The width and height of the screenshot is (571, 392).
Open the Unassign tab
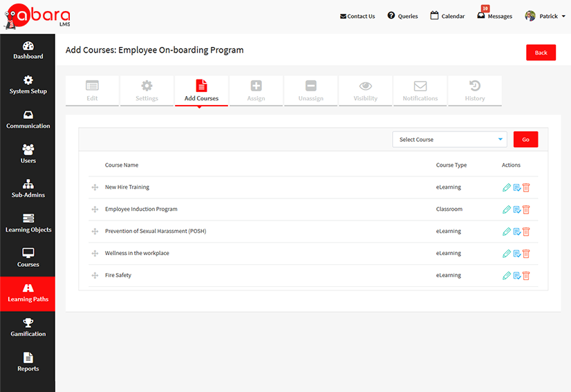tap(310, 91)
